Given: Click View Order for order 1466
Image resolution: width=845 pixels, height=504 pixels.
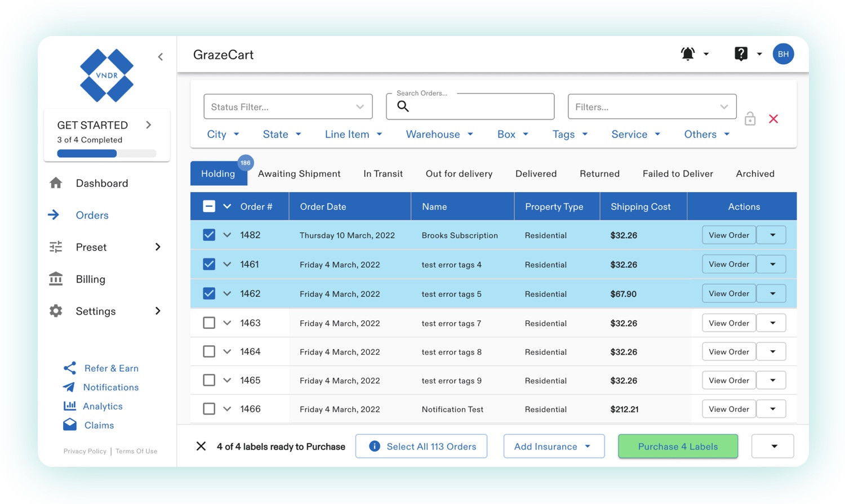Looking at the screenshot, I should pos(729,409).
